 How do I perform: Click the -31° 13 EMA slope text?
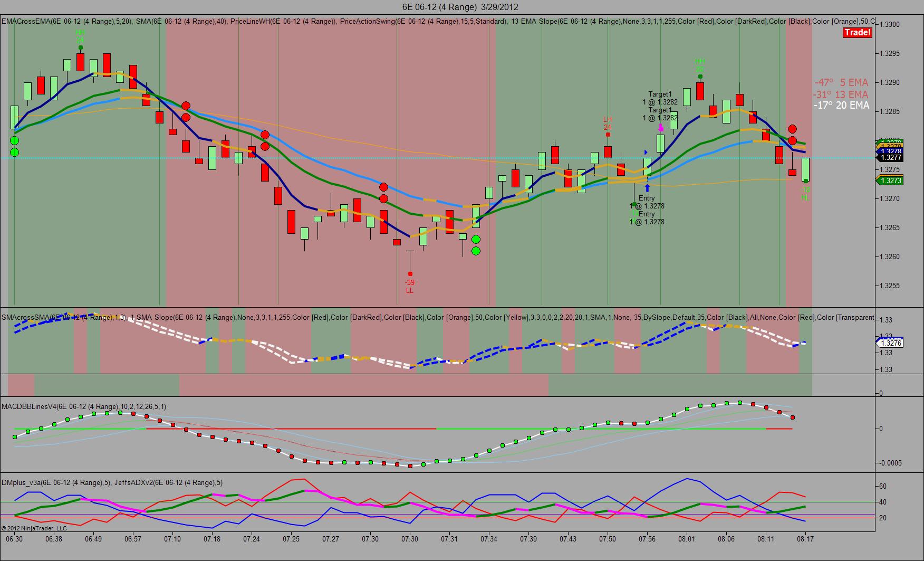click(x=841, y=94)
